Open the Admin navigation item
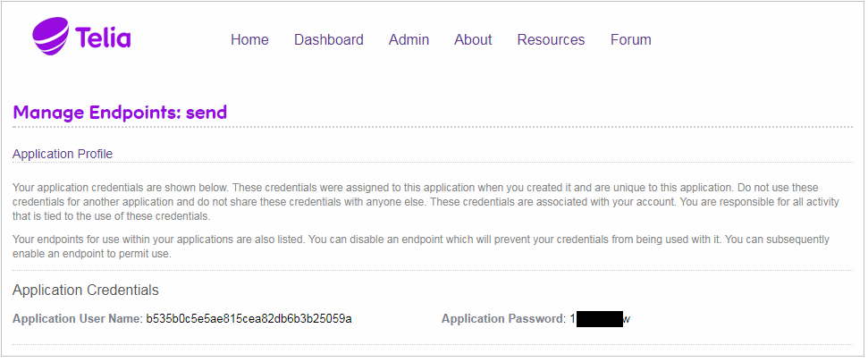 click(409, 40)
